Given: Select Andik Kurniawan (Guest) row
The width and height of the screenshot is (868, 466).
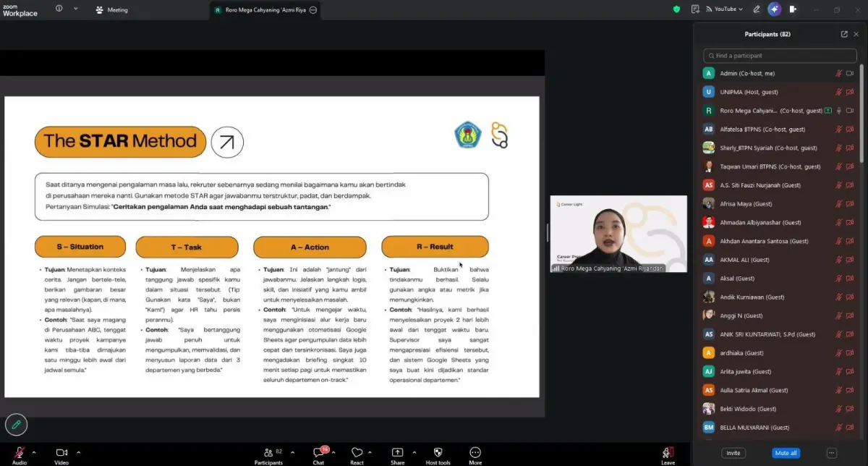Looking at the screenshot, I should coord(779,297).
